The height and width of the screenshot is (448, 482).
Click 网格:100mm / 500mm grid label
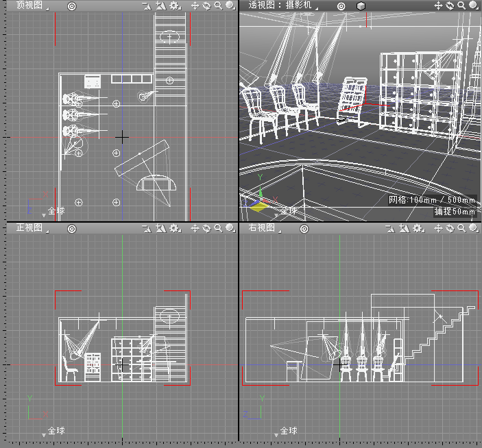coord(432,200)
